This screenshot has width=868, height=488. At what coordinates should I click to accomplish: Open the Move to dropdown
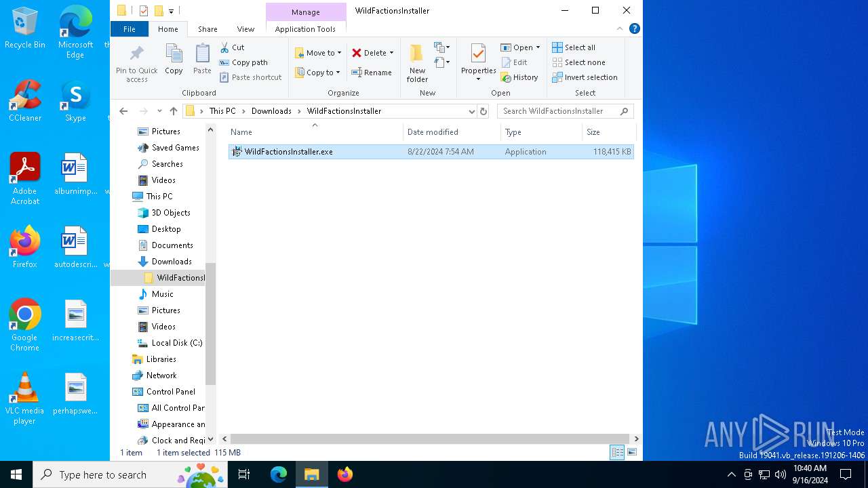pos(318,53)
